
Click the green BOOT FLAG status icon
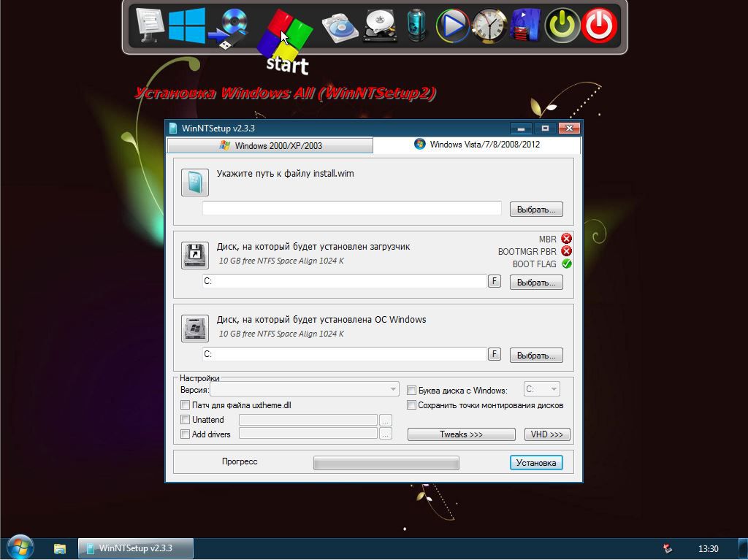tap(566, 264)
